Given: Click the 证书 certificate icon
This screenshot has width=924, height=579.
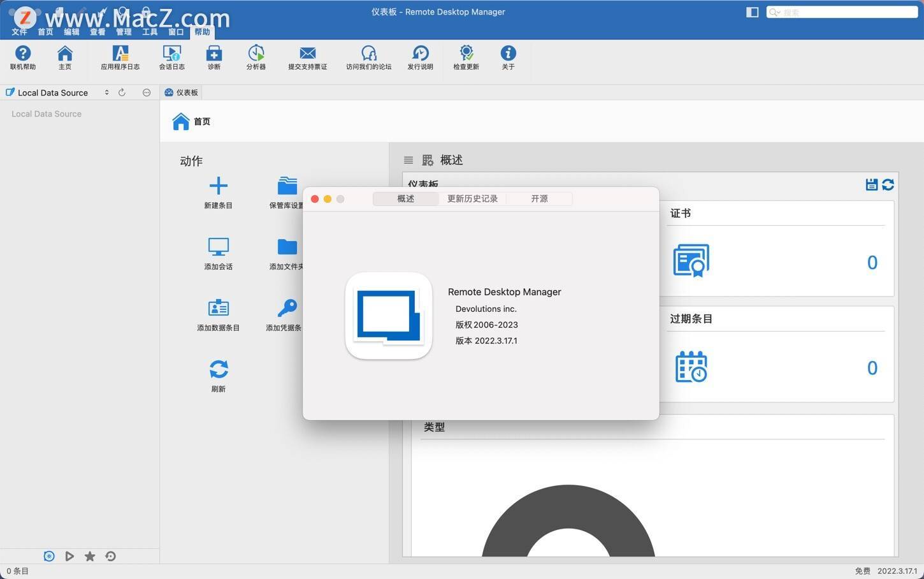Looking at the screenshot, I should 691,261.
